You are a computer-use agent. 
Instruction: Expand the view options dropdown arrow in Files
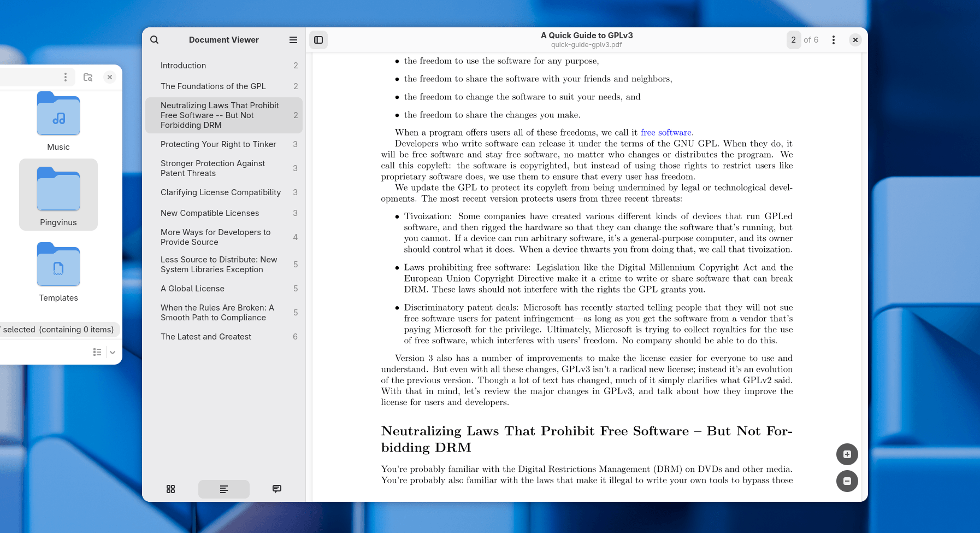pos(113,353)
